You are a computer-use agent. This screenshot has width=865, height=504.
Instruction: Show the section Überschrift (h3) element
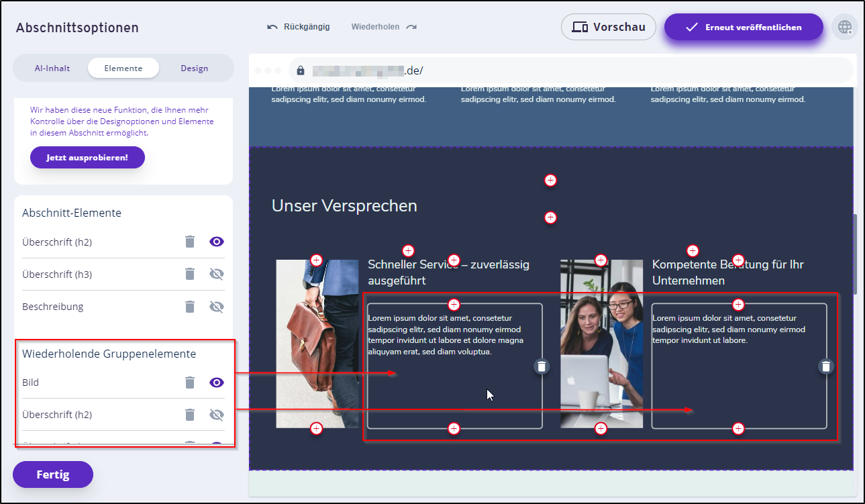coord(216,274)
